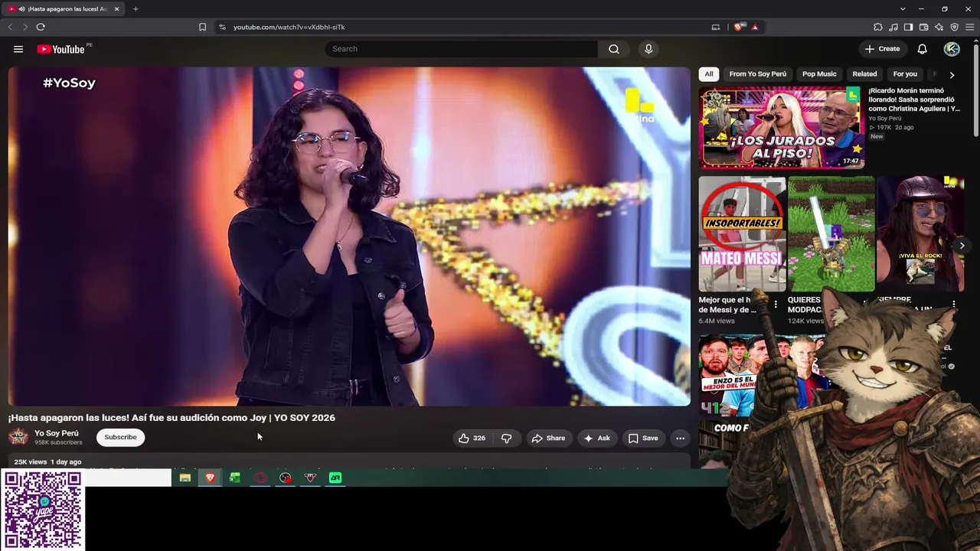Select the From Yo Soy Perú chip
The width and height of the screenshot is (980, 551).
[758, 74]
